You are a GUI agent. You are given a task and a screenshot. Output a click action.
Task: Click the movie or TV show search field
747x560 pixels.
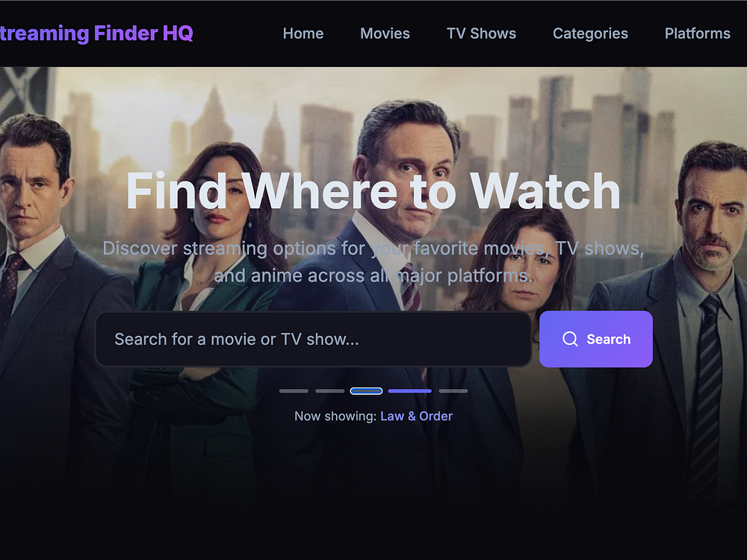(314, 339)
